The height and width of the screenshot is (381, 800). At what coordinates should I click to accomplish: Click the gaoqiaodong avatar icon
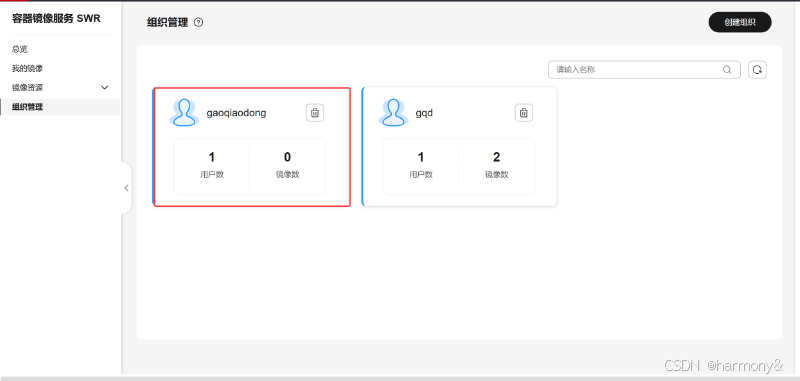(x=184, y=113)
